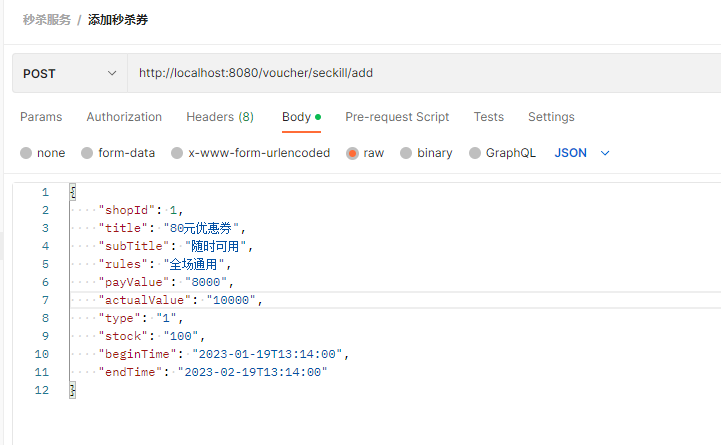This screenshot has width=721, height=445.
Task: Select the raw body radio button
Action: coord(352,153)
